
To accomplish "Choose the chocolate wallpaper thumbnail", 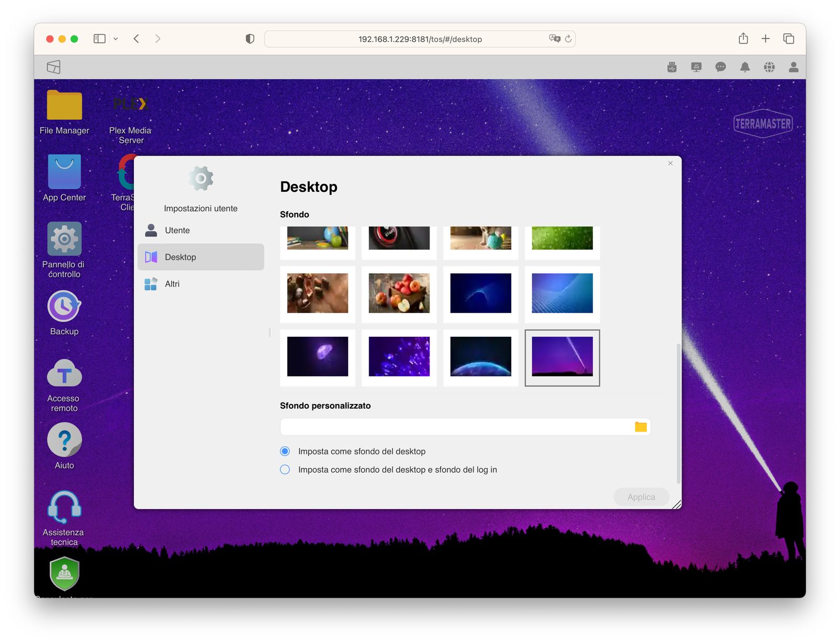I will pos(318,294).
